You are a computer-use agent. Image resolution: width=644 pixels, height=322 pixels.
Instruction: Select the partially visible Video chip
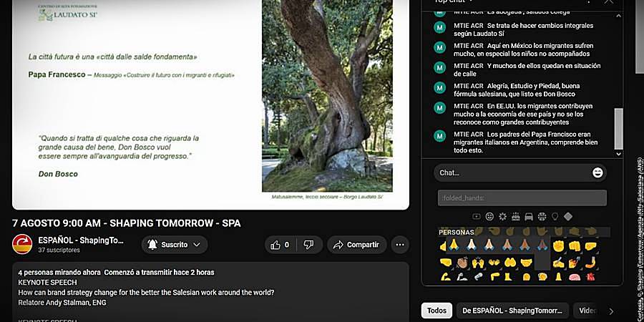tap(587, 311)
